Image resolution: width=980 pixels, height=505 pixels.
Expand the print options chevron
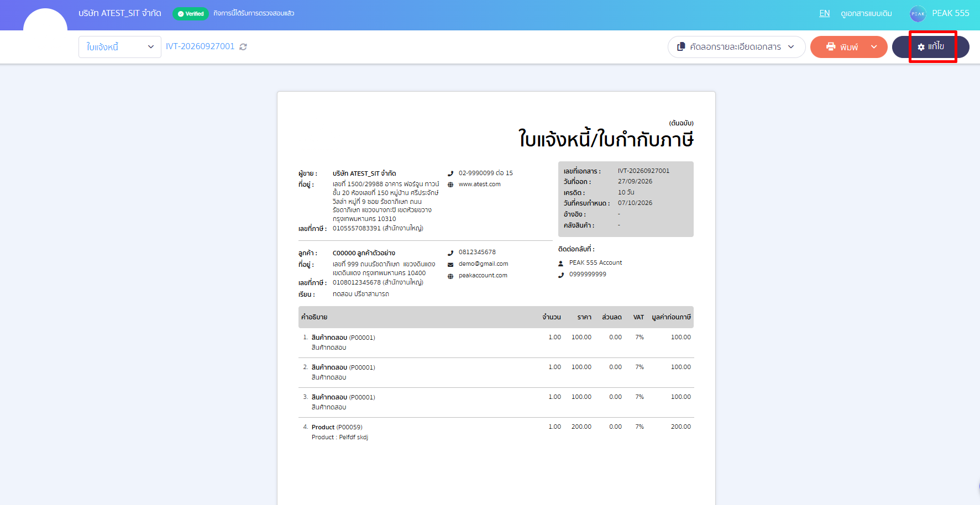874,47
